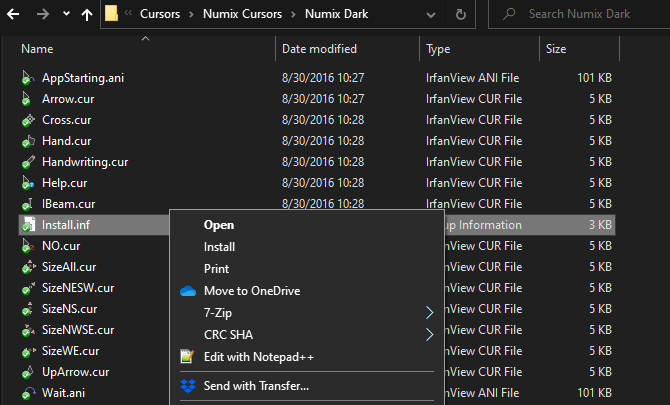Select the Arrow.cur file name
This screenshot has width=670, height=405.
click(x=68, y=99)
